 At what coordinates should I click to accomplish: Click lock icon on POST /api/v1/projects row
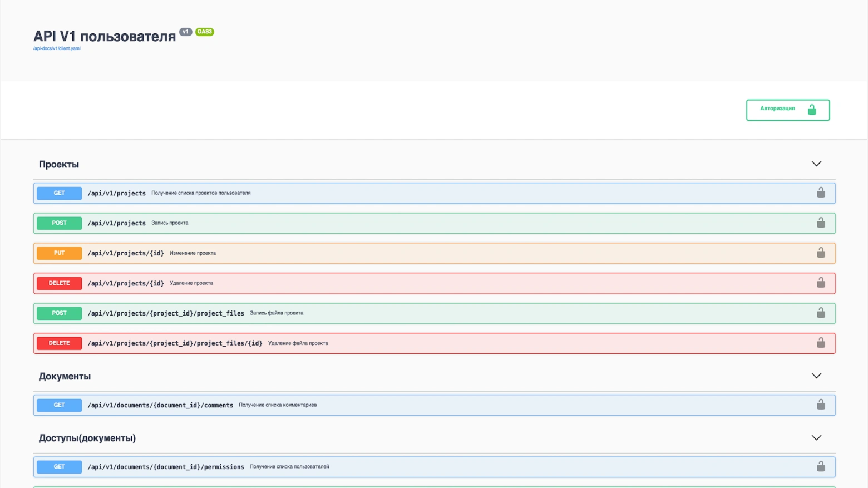point(821,223)
